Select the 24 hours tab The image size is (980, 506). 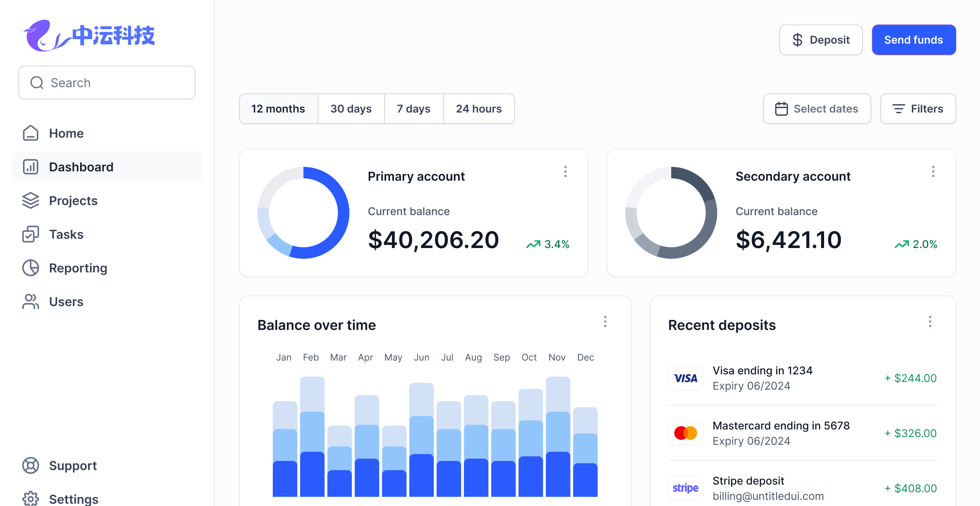[x=479, y=109]
